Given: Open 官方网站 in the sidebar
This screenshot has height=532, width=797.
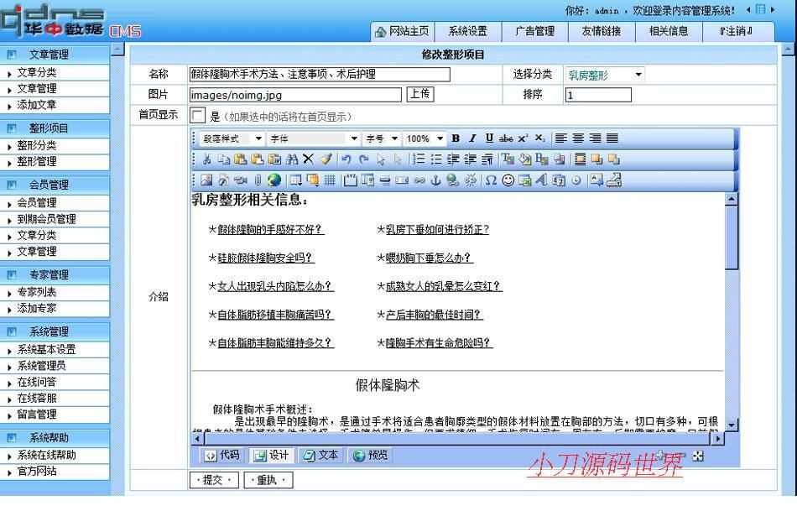Looking at the screenshot, I should (x=37, y=472).
